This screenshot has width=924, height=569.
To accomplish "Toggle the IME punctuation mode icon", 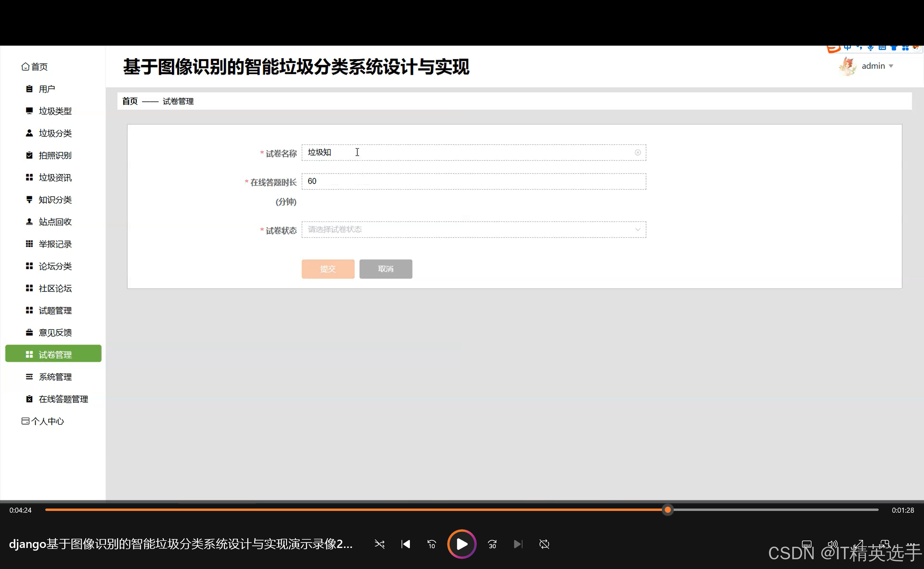I will coord(859,48).
